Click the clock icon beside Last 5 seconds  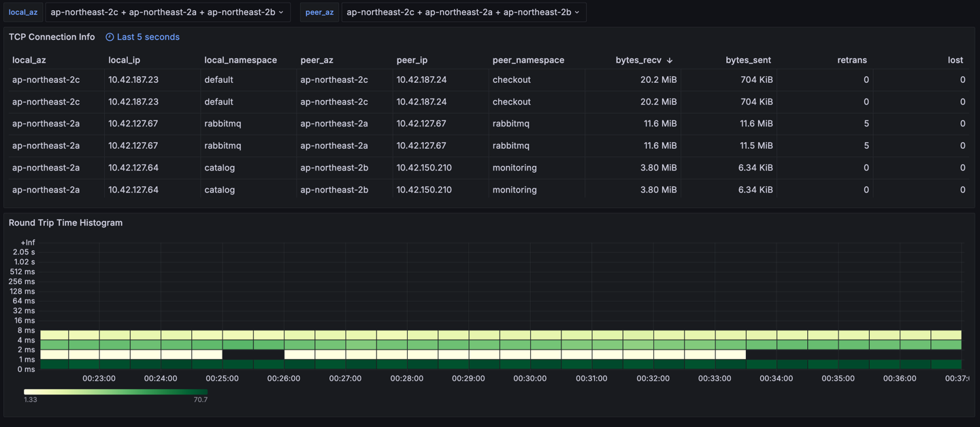pyautogui.click(x=110, y=37)
